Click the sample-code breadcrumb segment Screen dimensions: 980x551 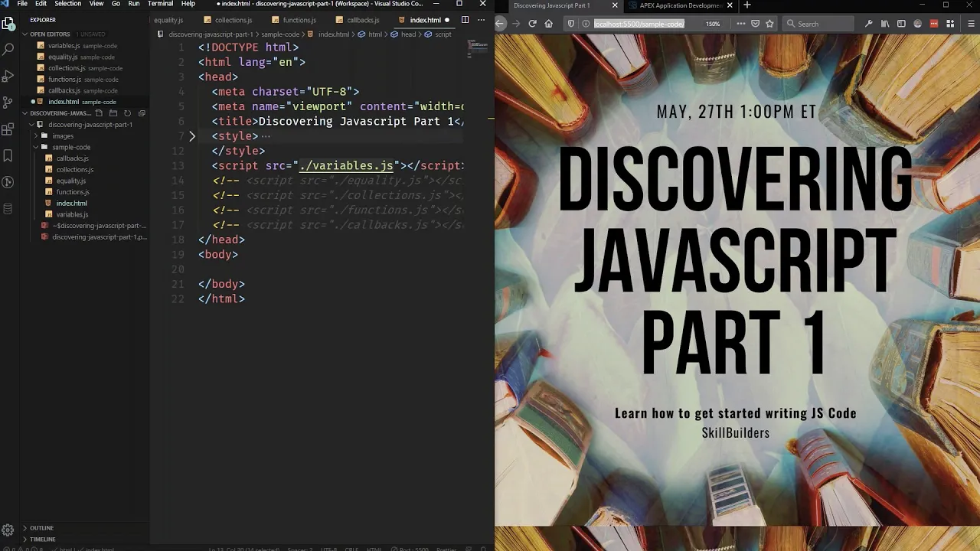tap(280, 34)
